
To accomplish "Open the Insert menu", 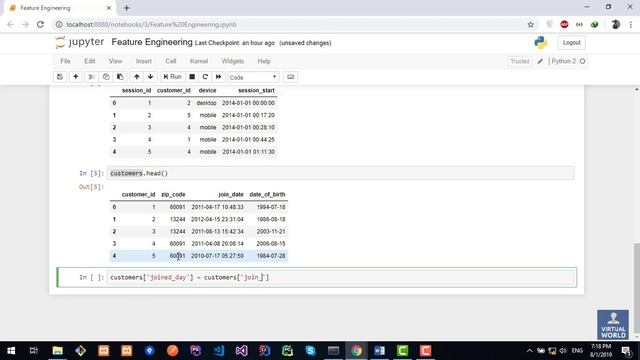I will click(x=144, y=61).
